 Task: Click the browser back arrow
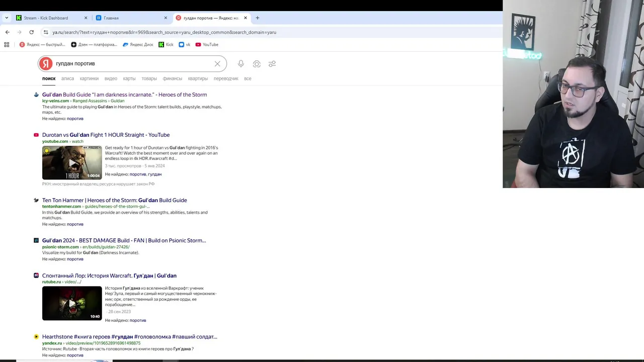click(x=7, y=32)
